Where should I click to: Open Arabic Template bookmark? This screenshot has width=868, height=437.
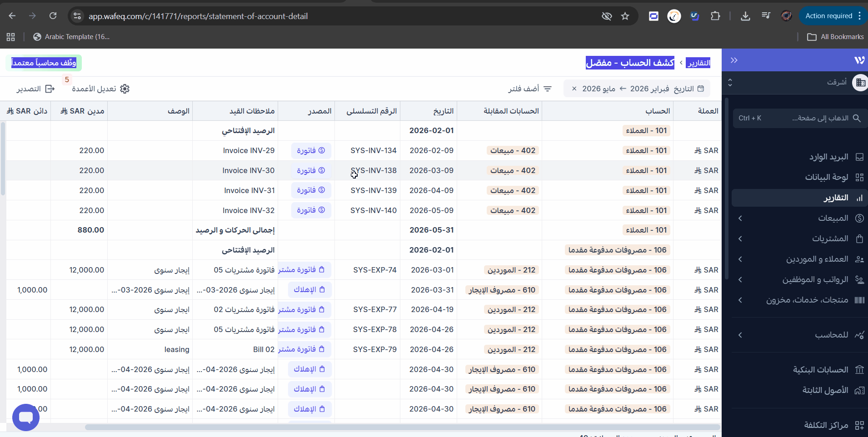click(71, 37)
